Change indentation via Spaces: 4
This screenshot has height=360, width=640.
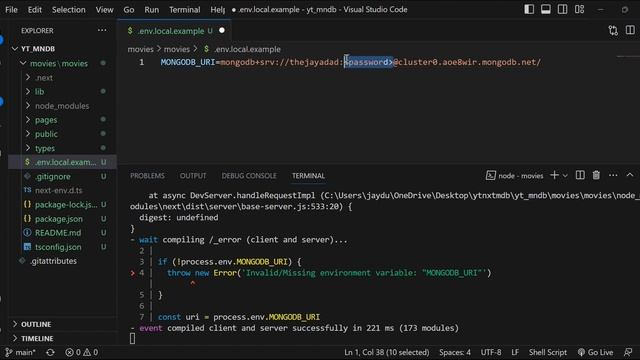(x=455, y=352)
